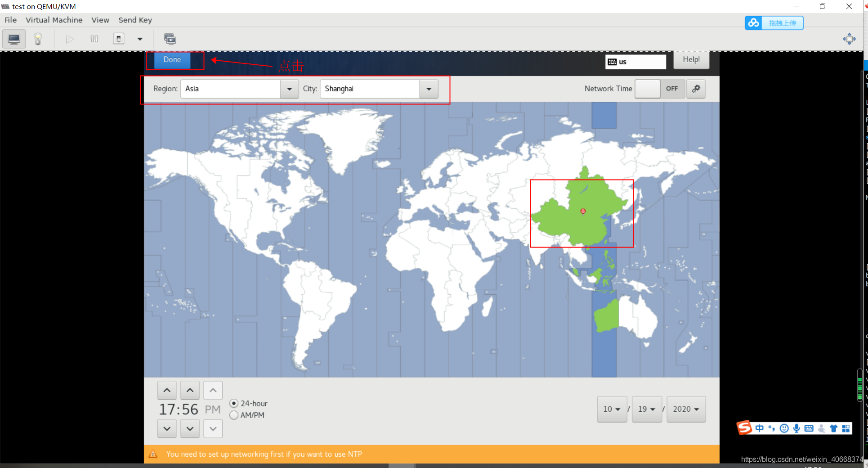
Task: Click the fullscreen resize icon in toolbar
Action: (x=849, y=39)
